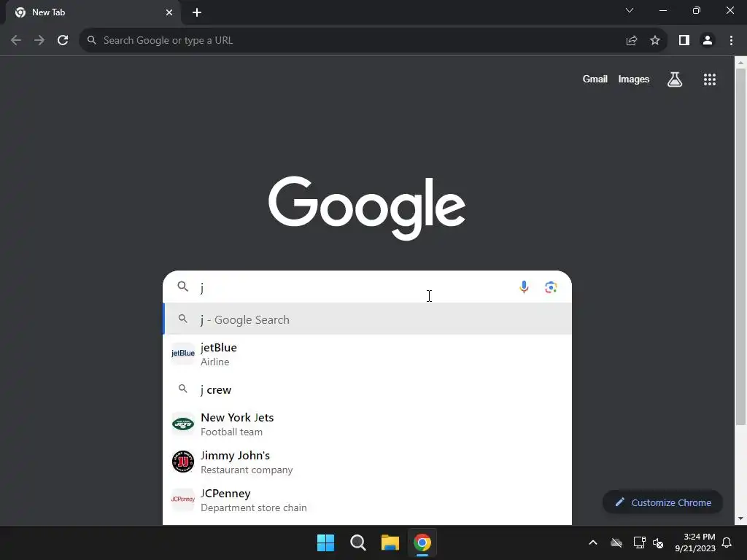Close the New Tab tab
The width and height of the screenshot is (747, 560).
click(x=169, y=12)
